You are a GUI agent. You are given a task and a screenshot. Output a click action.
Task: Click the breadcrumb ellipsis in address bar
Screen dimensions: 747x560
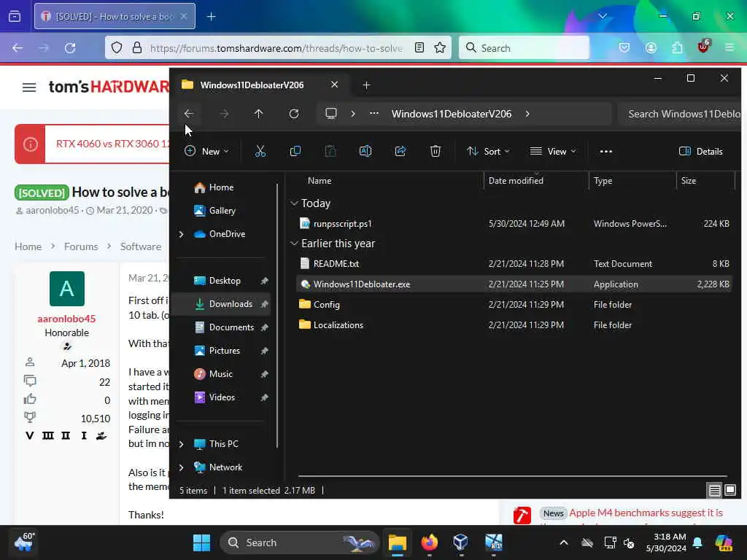click(374, 114)
